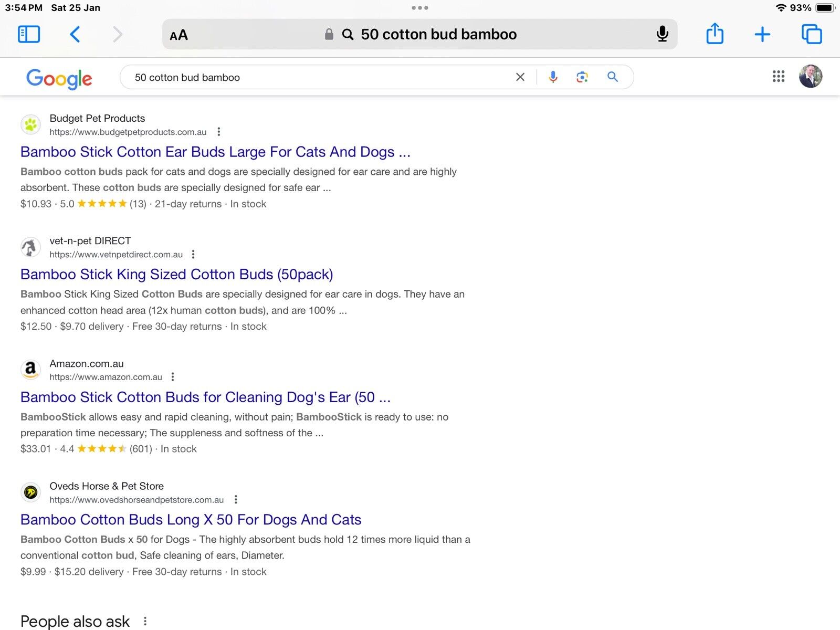Click the Amazon favicon
Screen dimensions: 840x630
click(x=30, y=370)
